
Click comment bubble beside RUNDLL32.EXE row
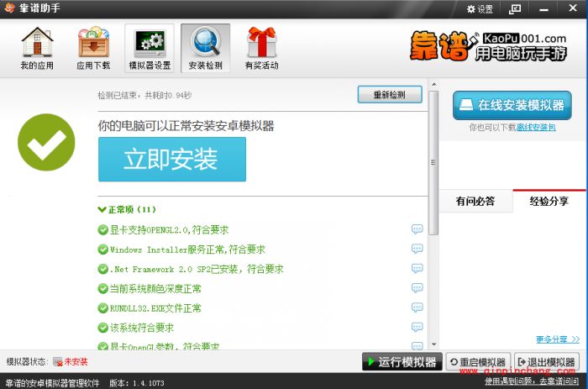(417, 308)
